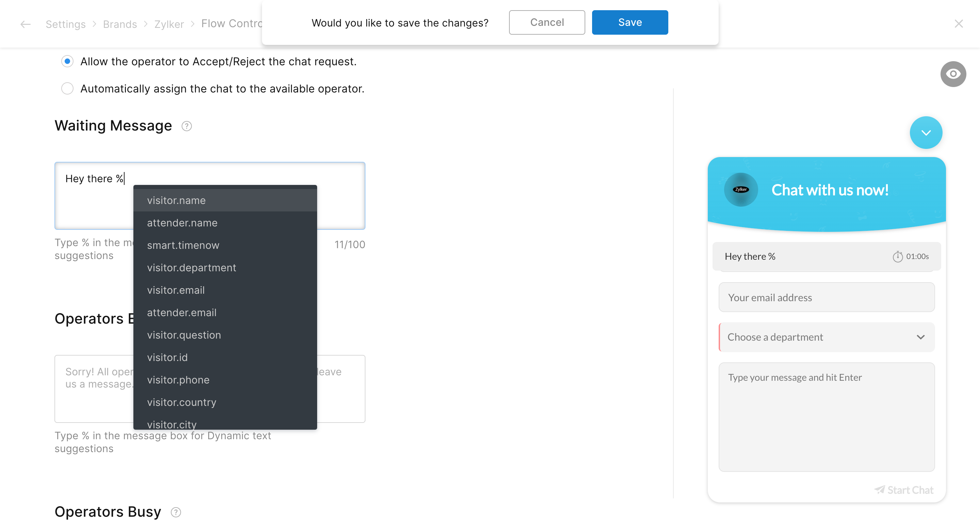Open the Brands breadcrumb link
Screen dimensions: 980x531
(x=120, y=24)
